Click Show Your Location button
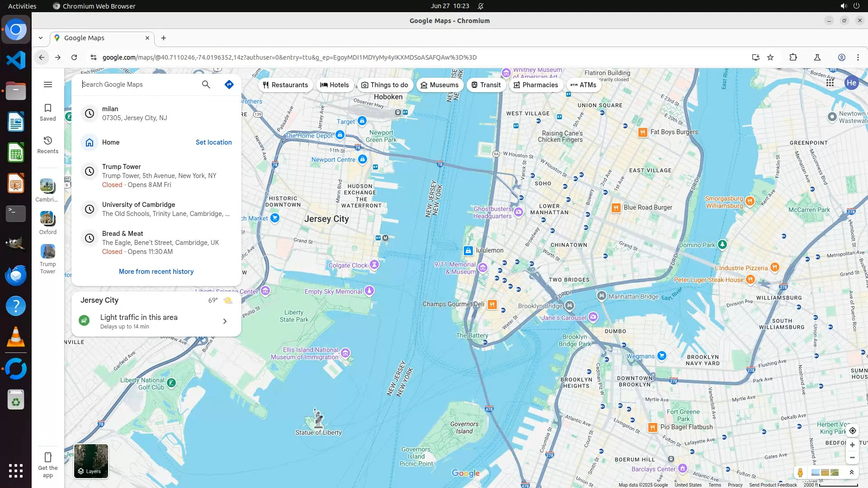The width and height of the screenshot is (868, 488). [852, 431]
